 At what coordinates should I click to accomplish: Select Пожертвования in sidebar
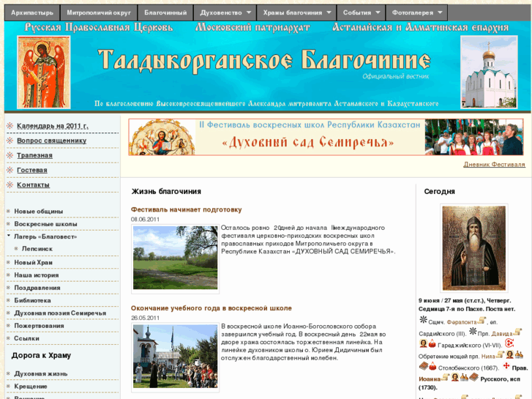(39, 326)
